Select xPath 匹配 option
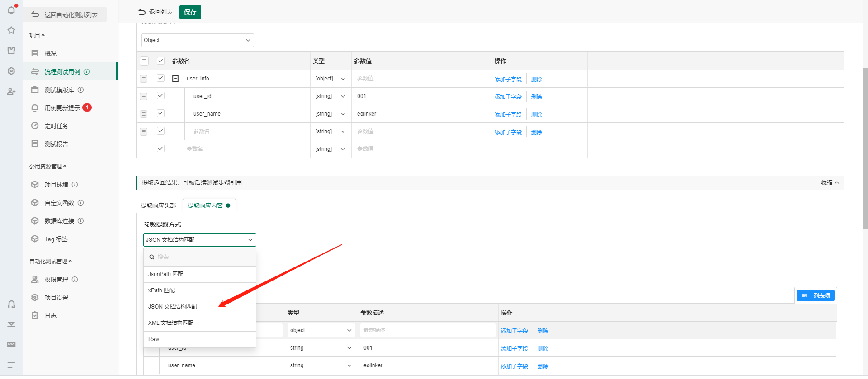 click(x=200, y=290)
